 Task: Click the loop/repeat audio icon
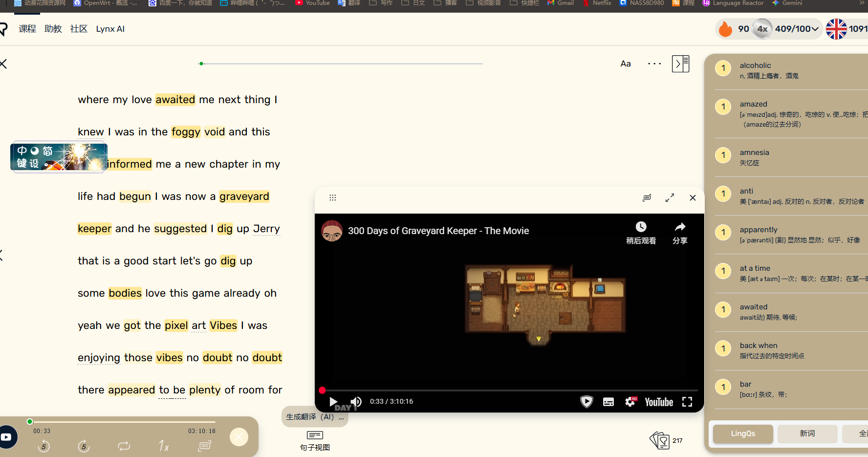(x=124, y=446)
